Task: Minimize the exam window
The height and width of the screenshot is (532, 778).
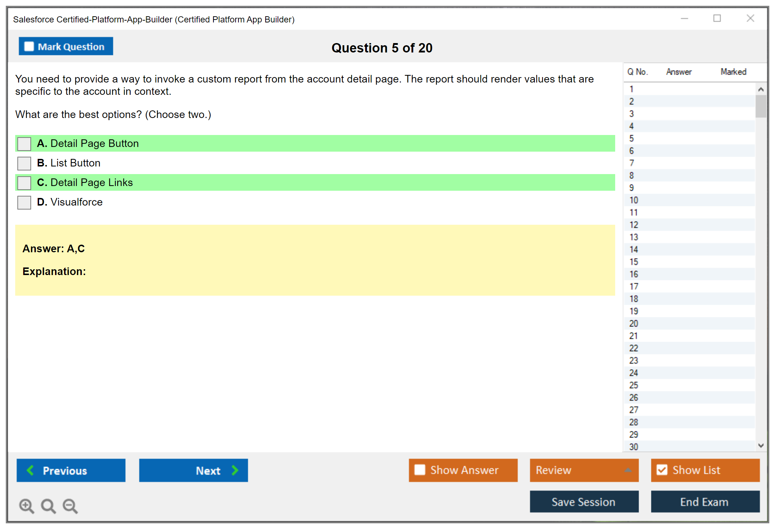Action: pos(684,18)
